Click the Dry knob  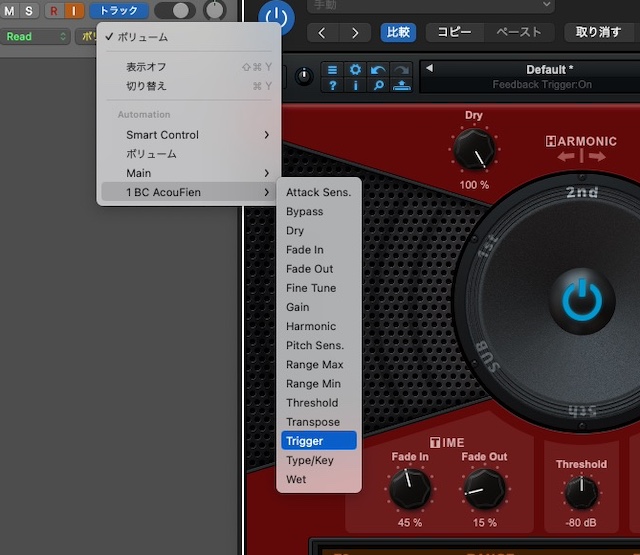click(473, 150)
